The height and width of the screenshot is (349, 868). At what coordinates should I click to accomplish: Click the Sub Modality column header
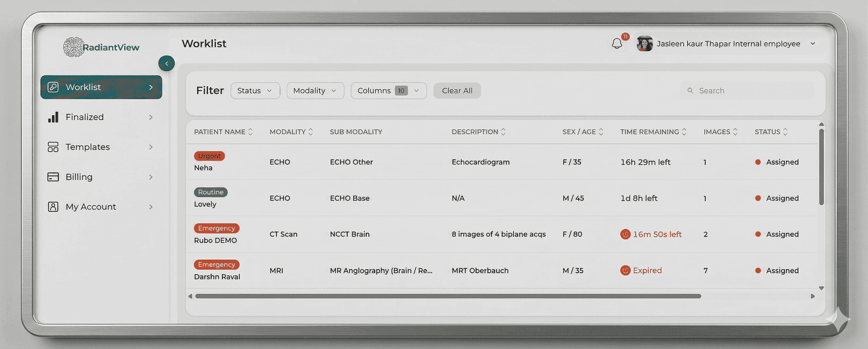click(x=356, y=132)
